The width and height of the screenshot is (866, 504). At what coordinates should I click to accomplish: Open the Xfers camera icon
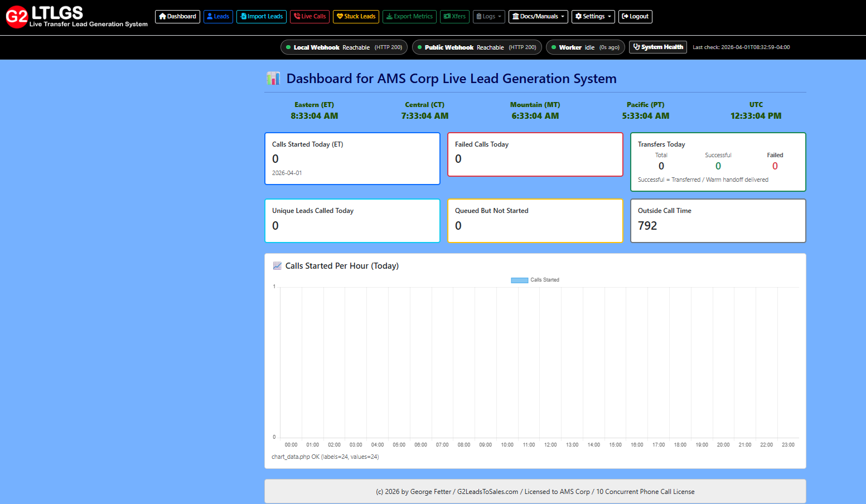point(447,16)
